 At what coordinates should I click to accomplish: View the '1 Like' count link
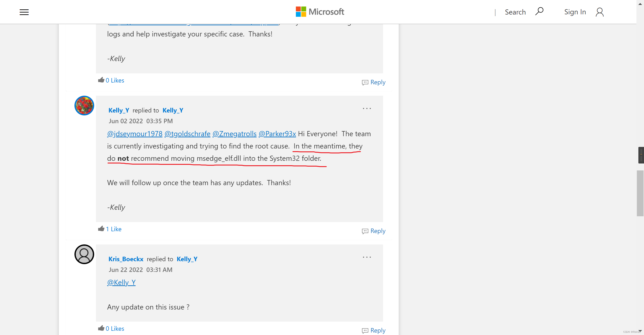[x=114, y=229]
